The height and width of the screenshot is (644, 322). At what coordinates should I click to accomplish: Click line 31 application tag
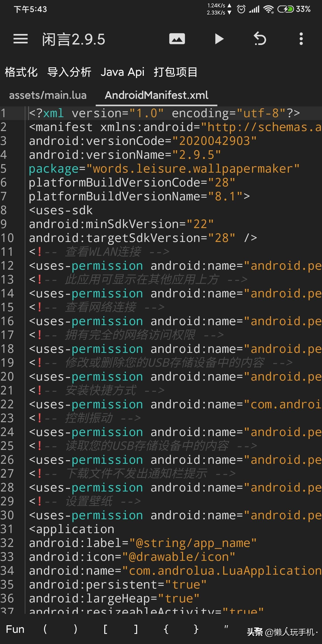pos(72,529)
